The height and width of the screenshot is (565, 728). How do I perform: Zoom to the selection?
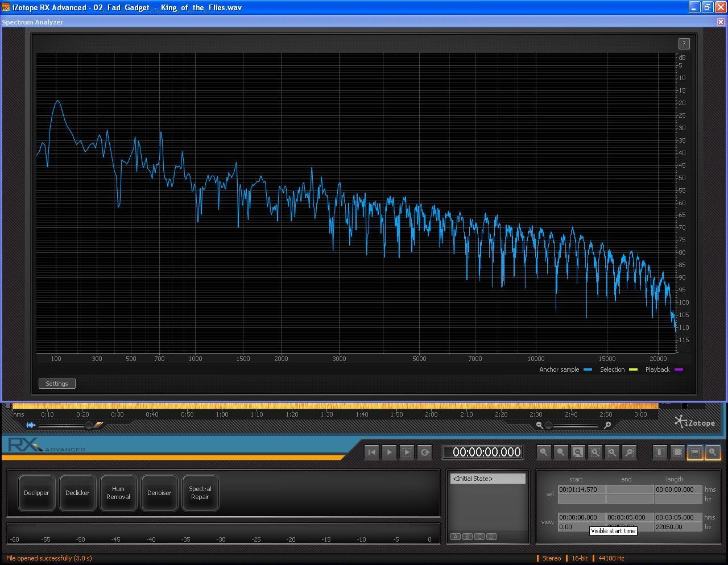[x=595, y=452]
